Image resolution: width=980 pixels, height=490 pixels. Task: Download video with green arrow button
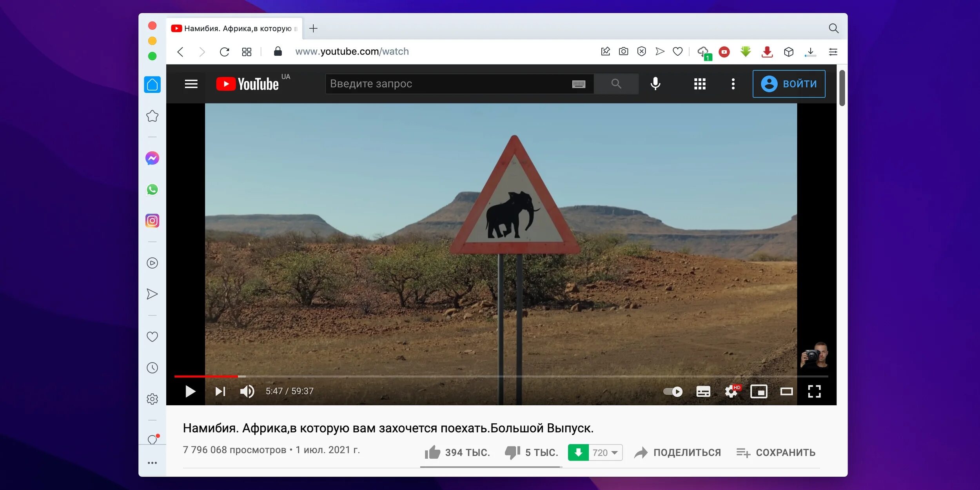click(x=578, y=452)
